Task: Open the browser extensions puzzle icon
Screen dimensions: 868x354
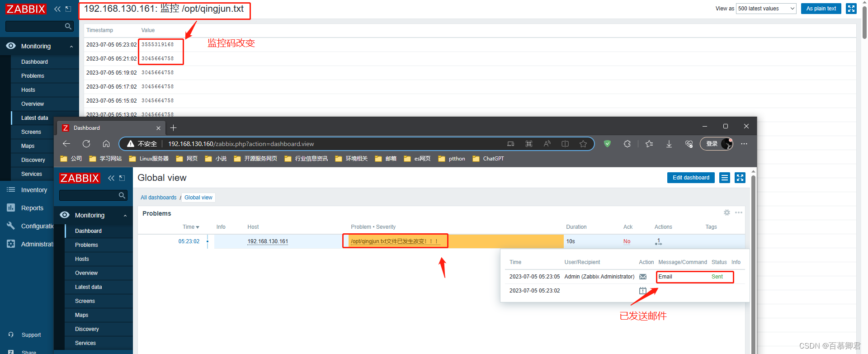Action: (x=627, y=144)
